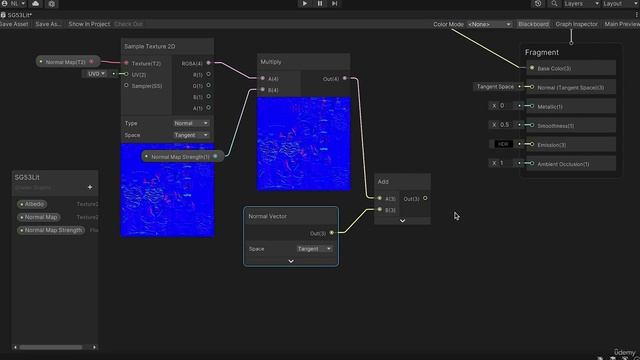
Task: Select the SGS3Lit graph tab
Action: (16, 15)
